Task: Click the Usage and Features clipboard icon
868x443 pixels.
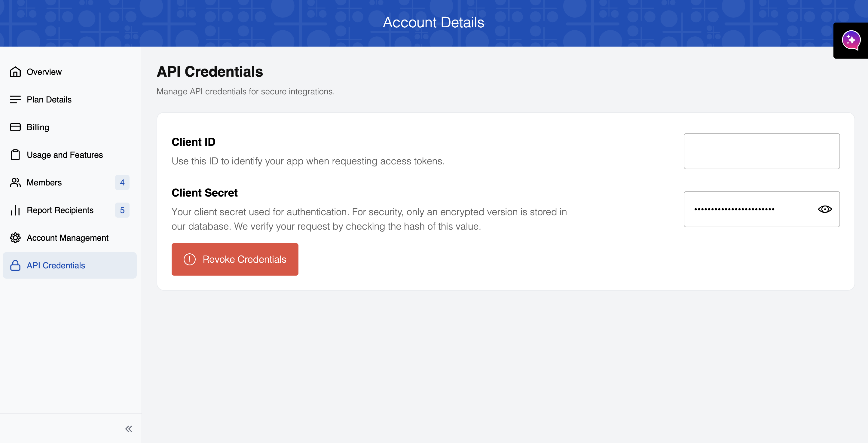Action: [x=15, y=154]
